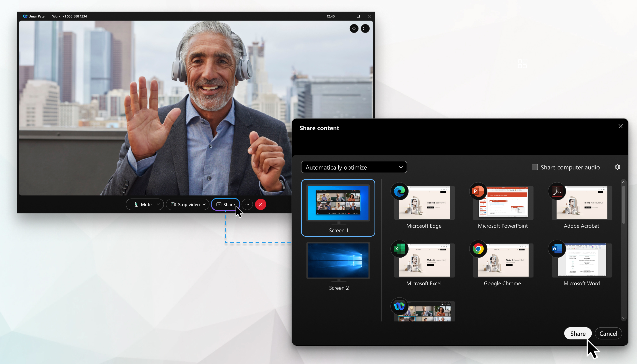This screenshot has width=637, height=364.
Task: Toggle Stop video button
Action: pyautogui.click(x=186, y=204)
